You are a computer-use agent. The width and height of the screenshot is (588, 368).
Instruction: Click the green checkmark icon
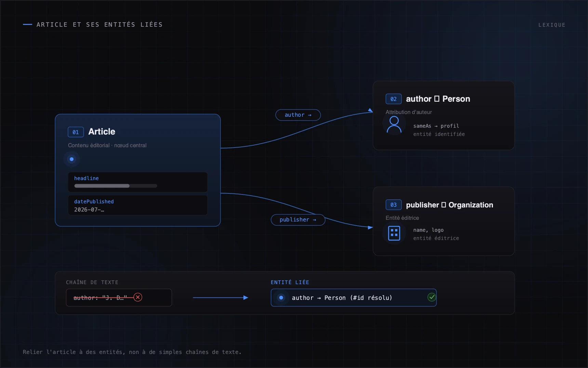point(432,297)
